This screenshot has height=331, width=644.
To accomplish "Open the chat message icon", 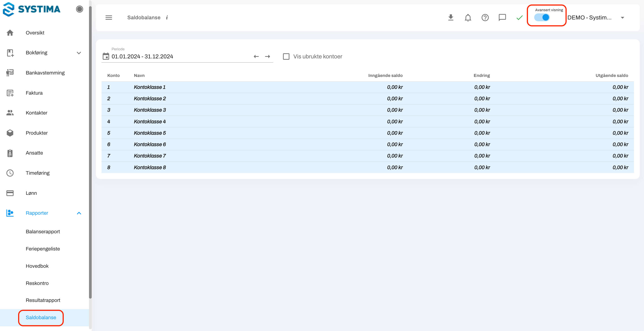I will pyautogui.click(x=502, y=17).
